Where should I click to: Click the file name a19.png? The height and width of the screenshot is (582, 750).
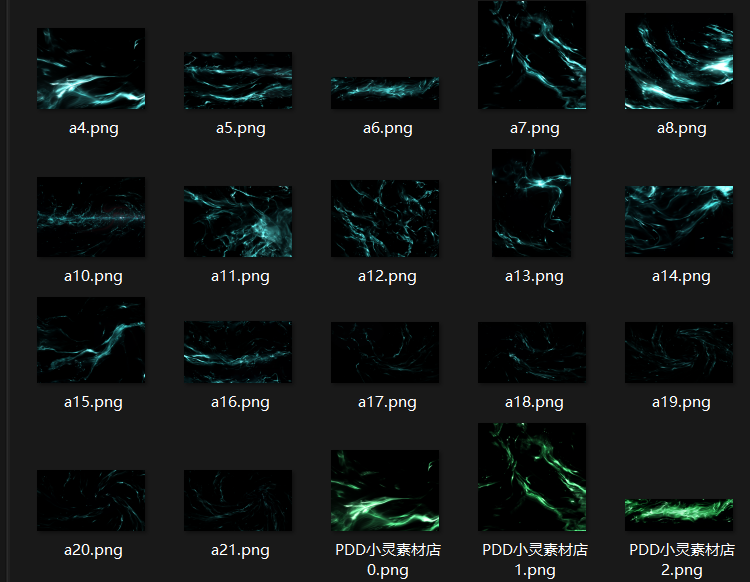point(681,402)
